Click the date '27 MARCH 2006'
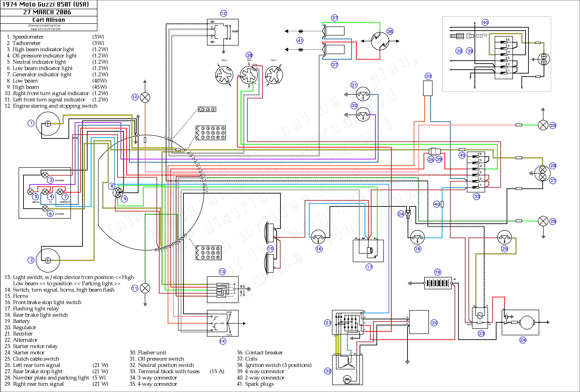The height and width of the screenshot is (392, 580). (47, 12)
